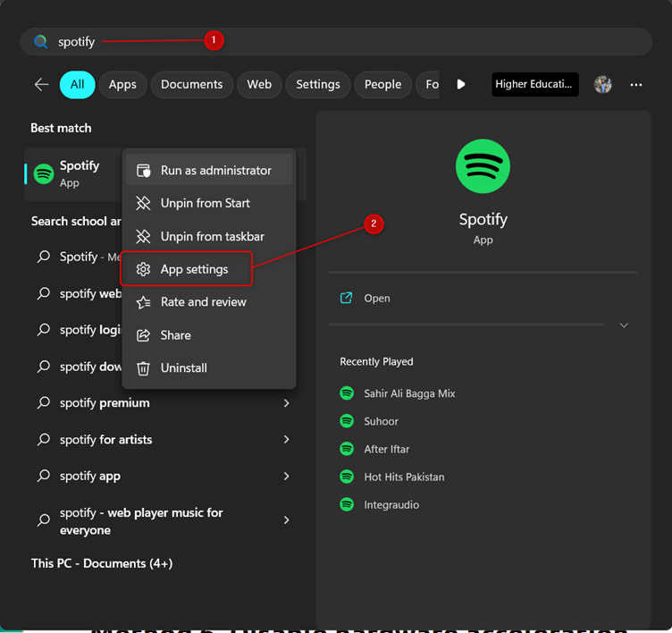Switch to the Web filter tab
The height and width of the screenshot is (633, 672).
(x=259, y=84)
